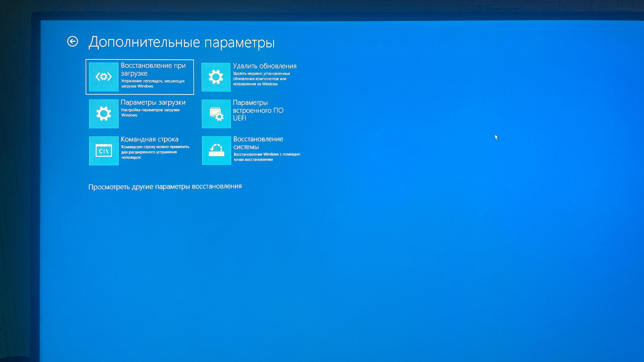The width and height of the screenshot is (644, 362).
Task: Start Восстановление системы title
Action: click(x=258, y=143)
